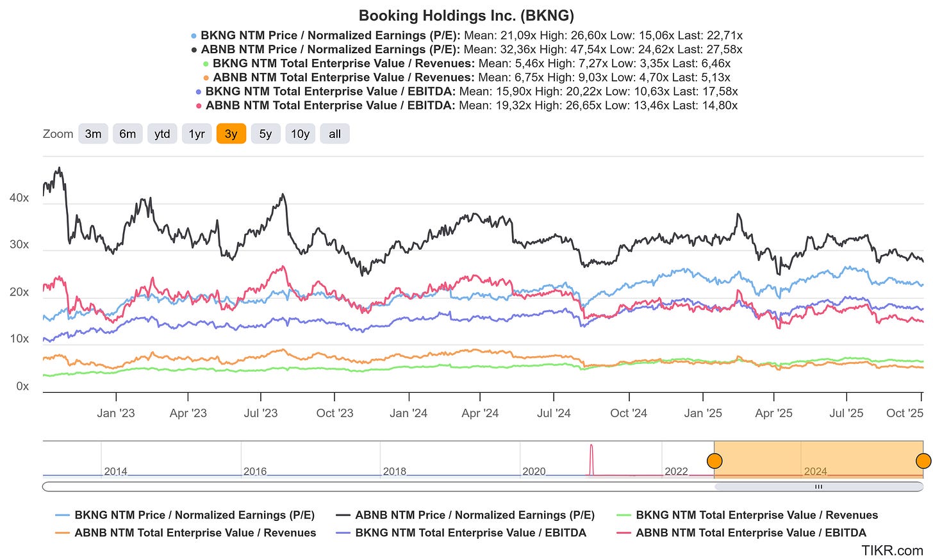Click the 2018 mark in the navigator

(395, 472)
